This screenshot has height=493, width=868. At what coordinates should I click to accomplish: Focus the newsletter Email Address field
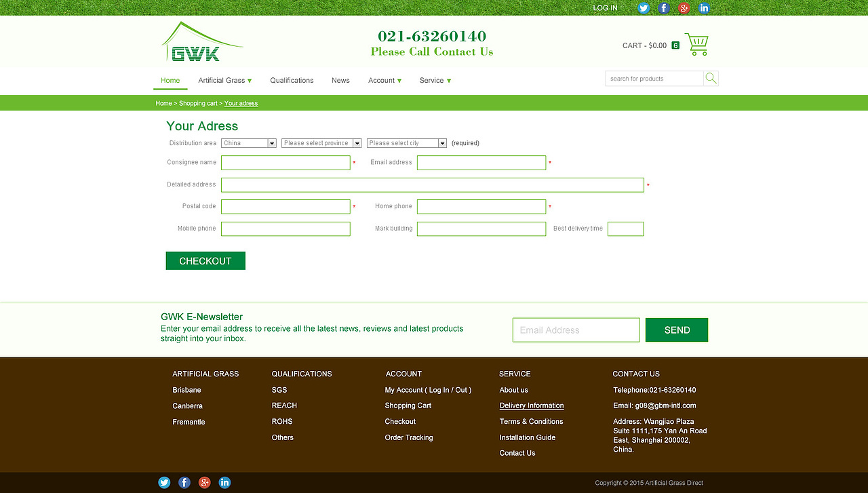coord(576,330)
